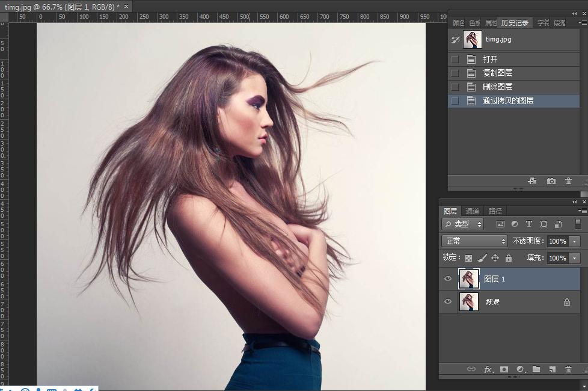Click the lock position move icon
This screenshot has width=588, height=391.
[x=495, y=258]
